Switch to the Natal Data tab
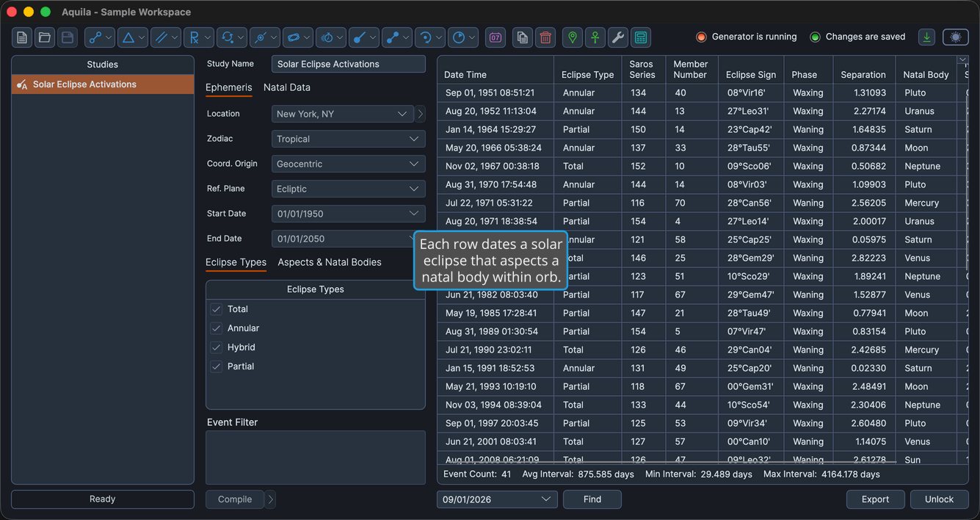 point(287,87)
